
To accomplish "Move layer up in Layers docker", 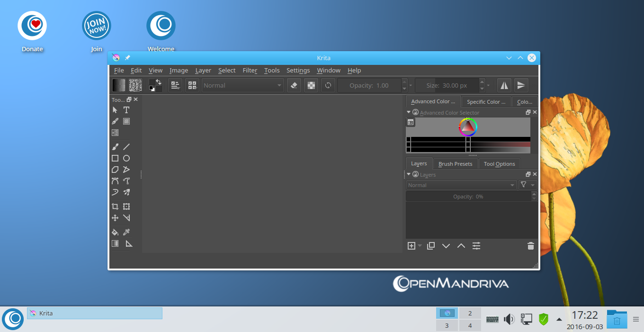I will [x=461, y=246].
